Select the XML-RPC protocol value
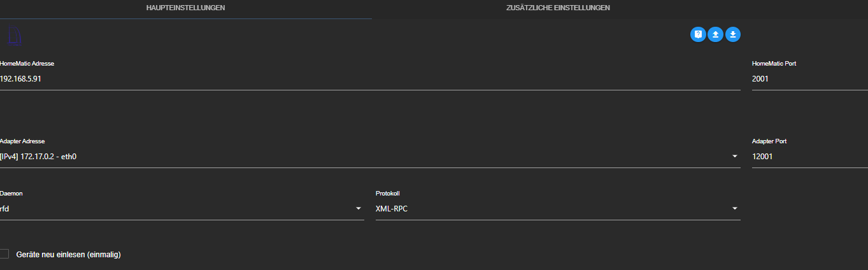This screenshot has height=270, width=868. tap(392, 208)
